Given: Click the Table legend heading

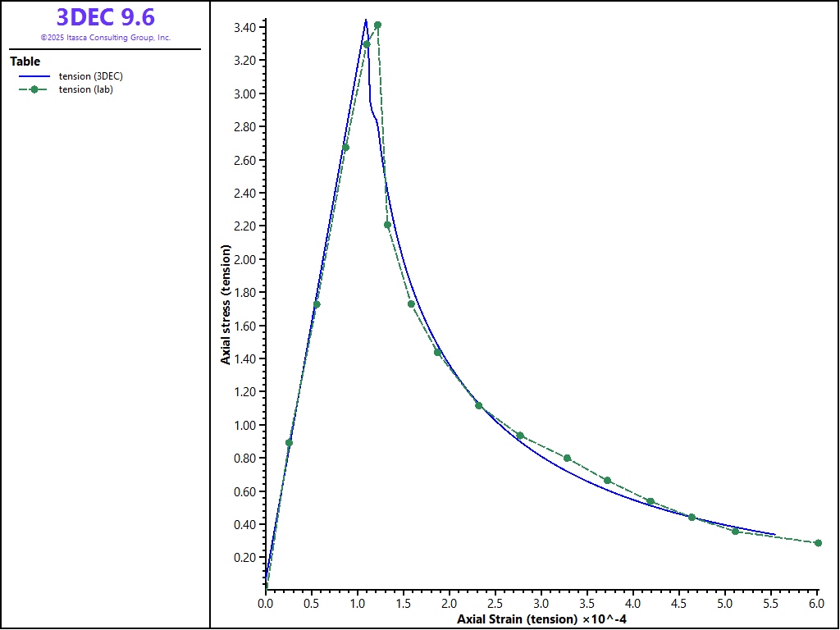Looking at the screenshot, I should point(25,62).
